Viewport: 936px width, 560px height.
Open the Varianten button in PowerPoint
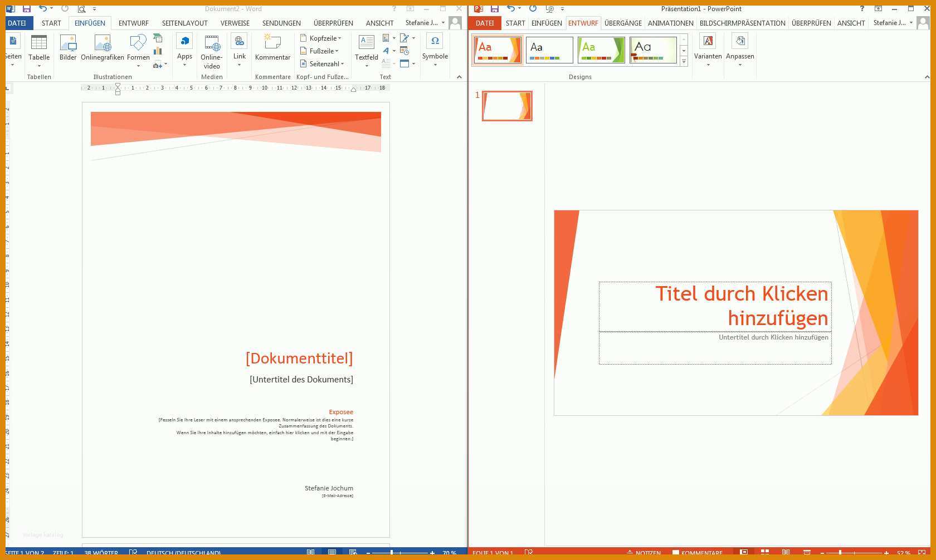708,50
